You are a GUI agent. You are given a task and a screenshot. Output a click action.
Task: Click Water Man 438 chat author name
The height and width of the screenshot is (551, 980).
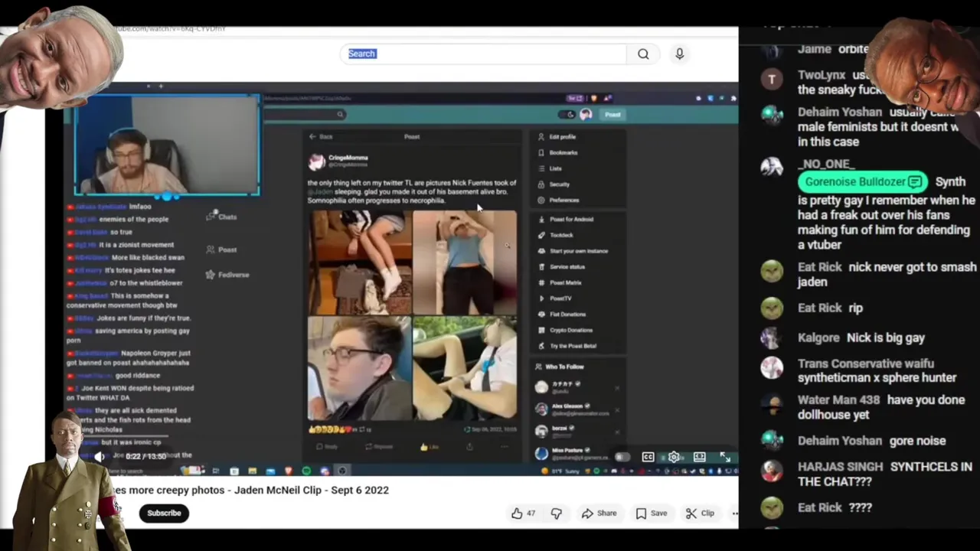coord(840,400)
